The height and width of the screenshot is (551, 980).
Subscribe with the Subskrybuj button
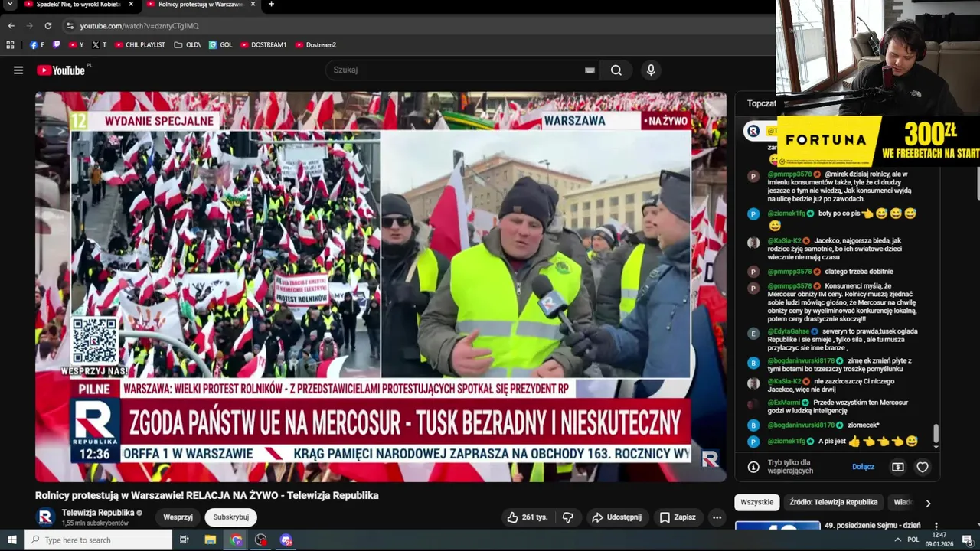pyautogui.click(x=230, y=517)
